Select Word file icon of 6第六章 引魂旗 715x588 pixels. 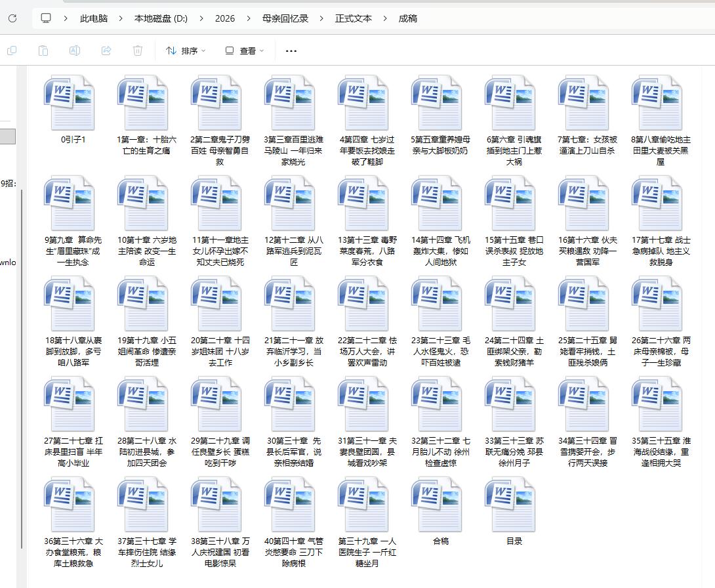[x=509, y=103]
